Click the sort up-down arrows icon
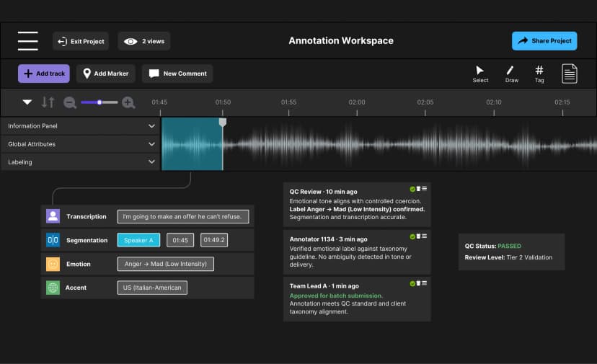This screenshot has height=364, width=597. [x=48, y=102]
